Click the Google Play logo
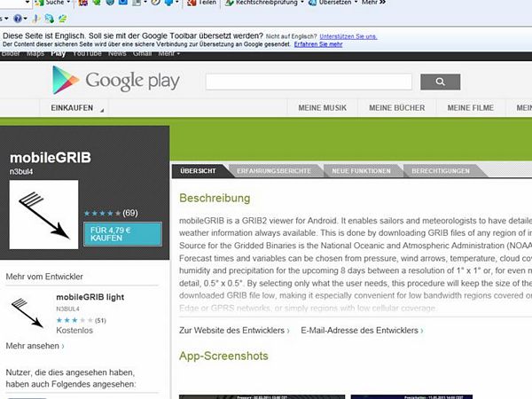 (x=115, y=82)
